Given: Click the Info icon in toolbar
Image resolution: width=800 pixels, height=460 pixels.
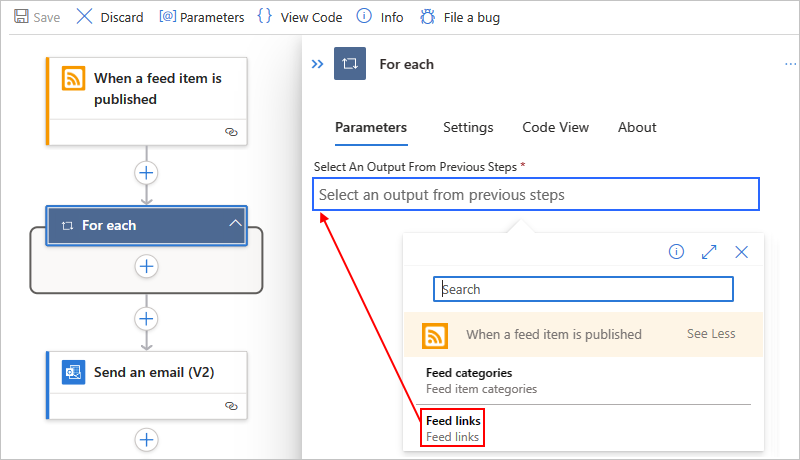Looking at the screenshot, I should coord(364,16).
